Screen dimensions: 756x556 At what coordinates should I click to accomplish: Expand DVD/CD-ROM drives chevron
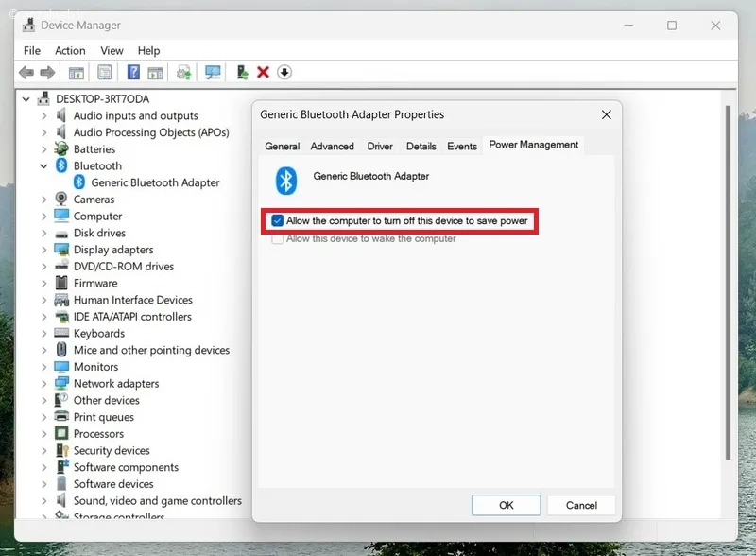[x=43, y=267]
